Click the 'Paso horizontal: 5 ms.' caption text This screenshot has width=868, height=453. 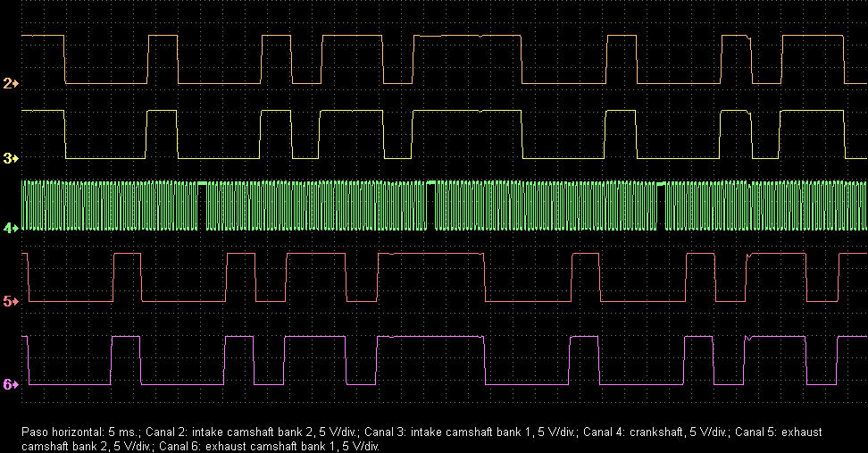point(79,432)
